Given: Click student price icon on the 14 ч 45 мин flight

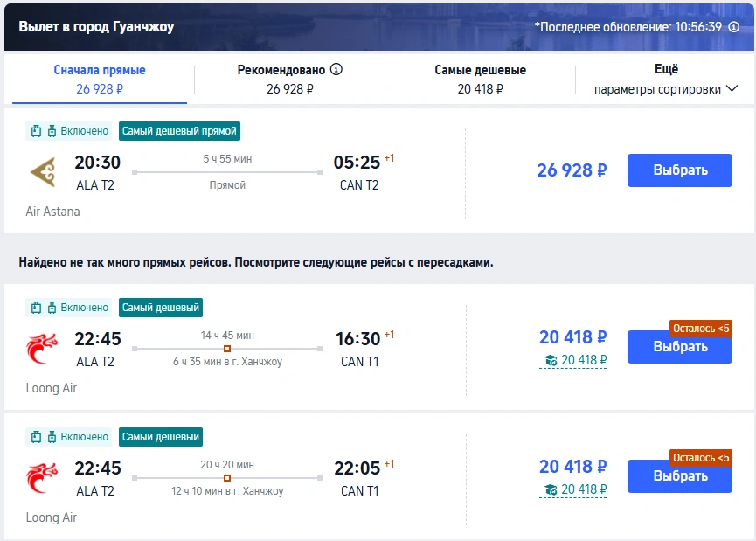Looking at the screenshot, I should click(x=551, y=360).
